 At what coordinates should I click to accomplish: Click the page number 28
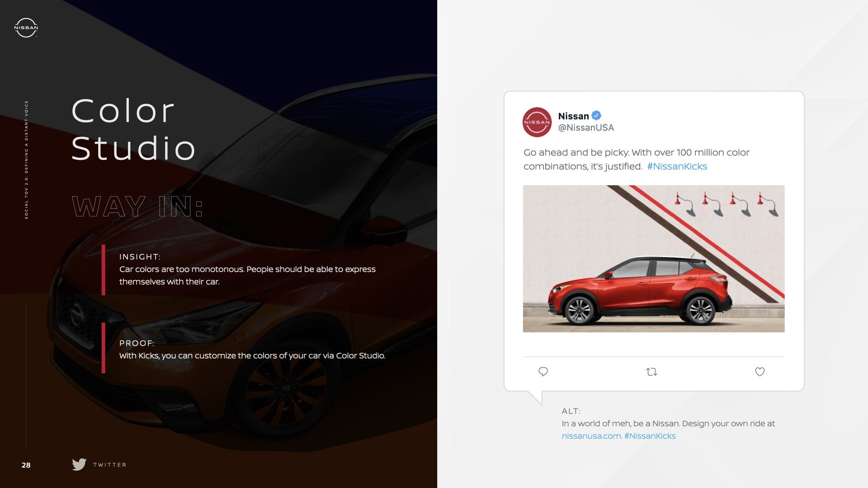click(x=26, y=465)
